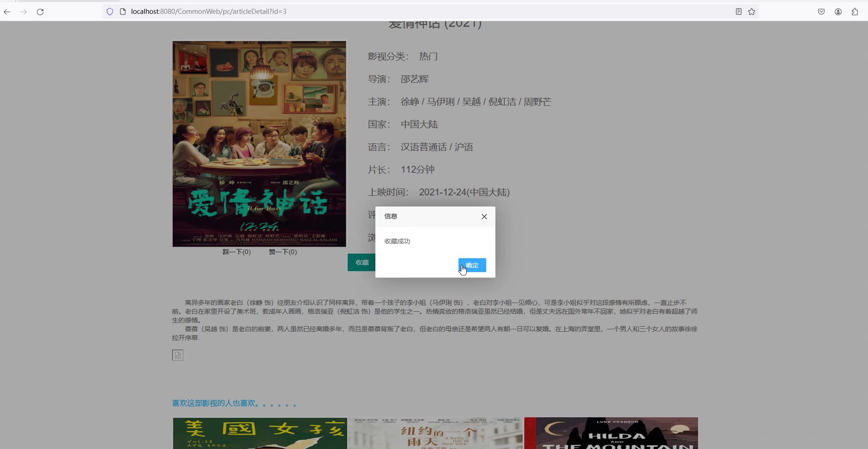Image resolution: width=868 pixels, height=449 pixels.
Task: Click the runtime value 112分钟
Action: [418, 170]
